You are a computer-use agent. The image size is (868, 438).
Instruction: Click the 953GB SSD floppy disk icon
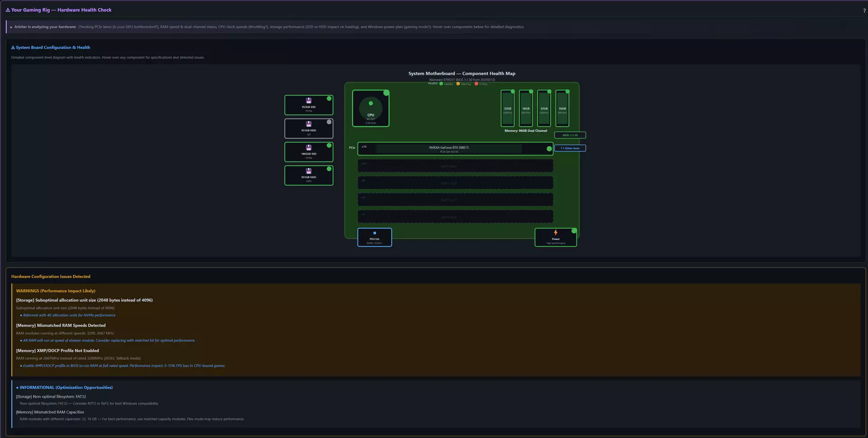[x=309, y=101]
